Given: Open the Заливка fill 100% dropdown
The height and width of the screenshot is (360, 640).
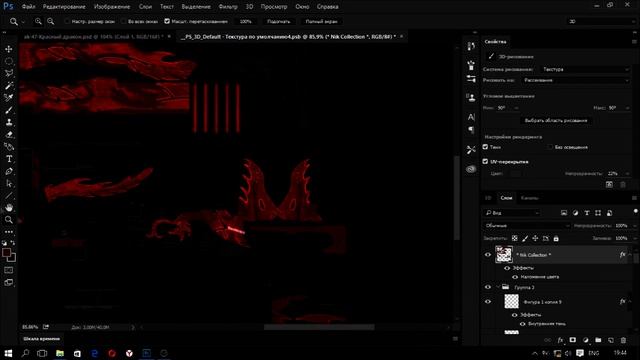Looking at the screenshot, I should 634,238.
